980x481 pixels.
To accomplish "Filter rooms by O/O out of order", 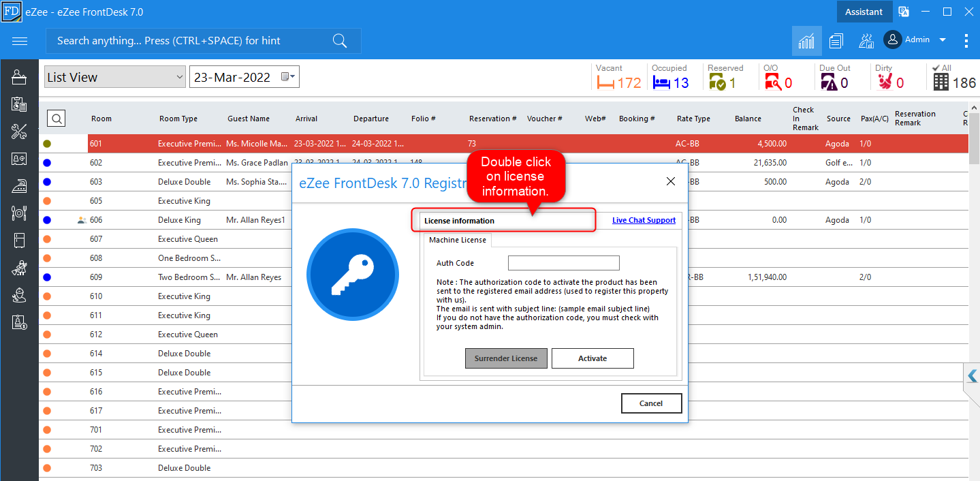I will pos(778,78).
